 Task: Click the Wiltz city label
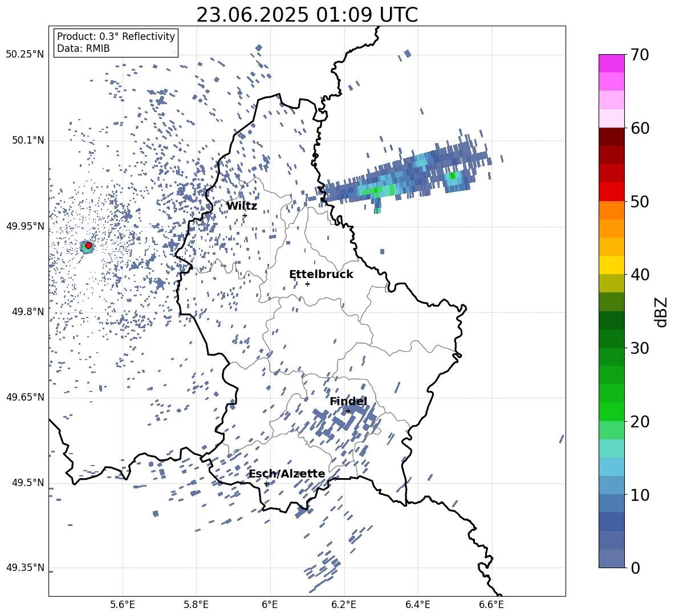[242, 206]
